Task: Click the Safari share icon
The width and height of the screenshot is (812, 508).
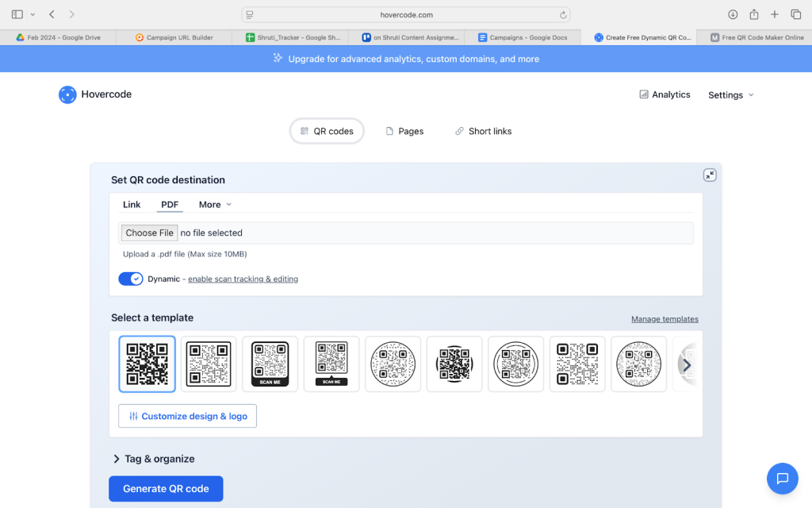Action: [754, 14]
